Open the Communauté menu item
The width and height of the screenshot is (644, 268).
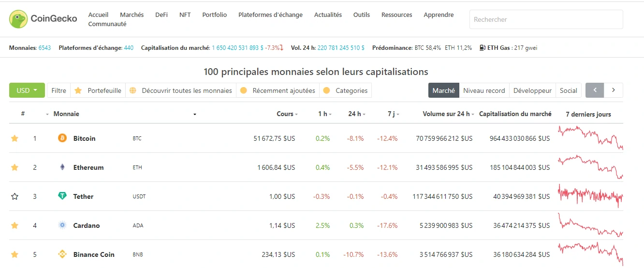[107, 24]
